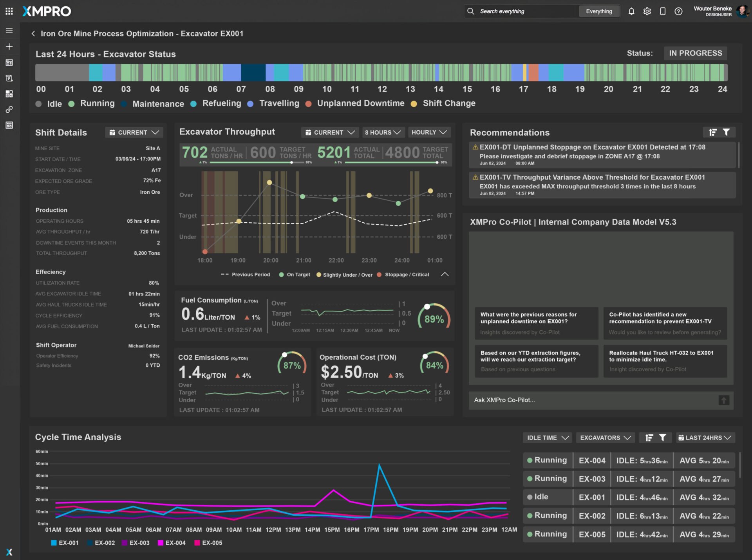Click the notifications bell icon
This screenshot has height=560, width=752.
coord(631,11)
